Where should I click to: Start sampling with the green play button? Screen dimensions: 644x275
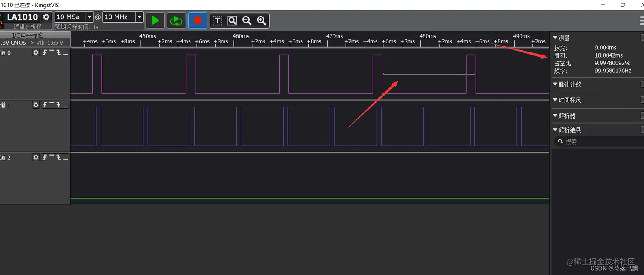tap(155, 20)
